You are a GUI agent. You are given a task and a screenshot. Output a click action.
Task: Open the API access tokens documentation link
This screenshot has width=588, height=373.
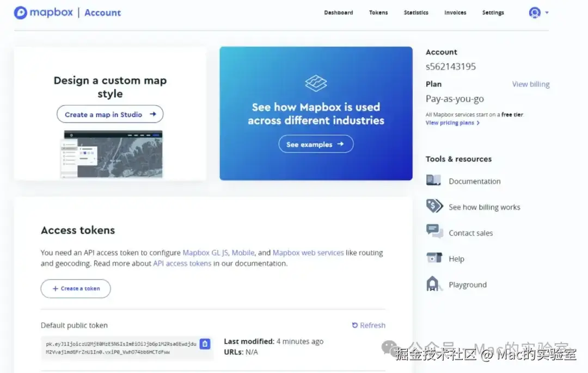pyautogui.click(x=182, y=263)
